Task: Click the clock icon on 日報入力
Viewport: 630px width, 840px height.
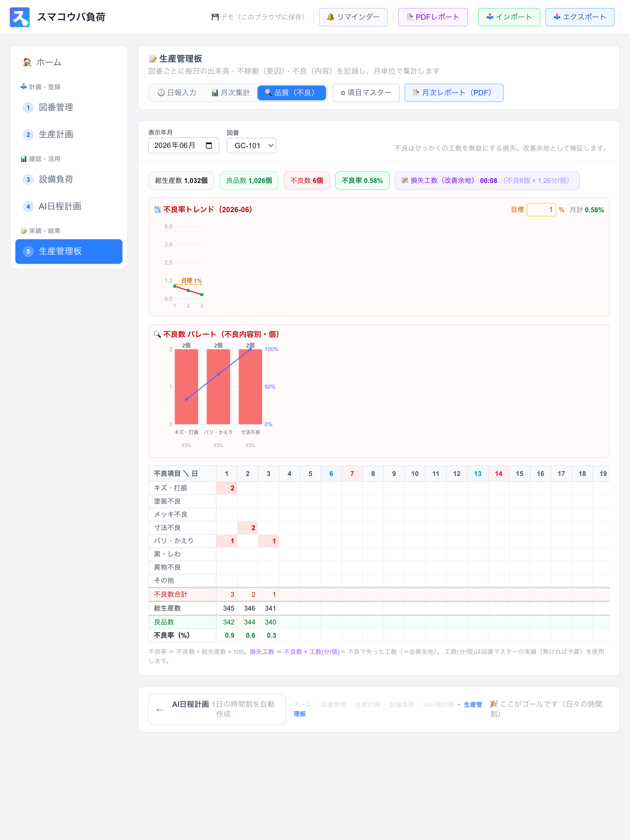Action: click(x=161, y=93)
